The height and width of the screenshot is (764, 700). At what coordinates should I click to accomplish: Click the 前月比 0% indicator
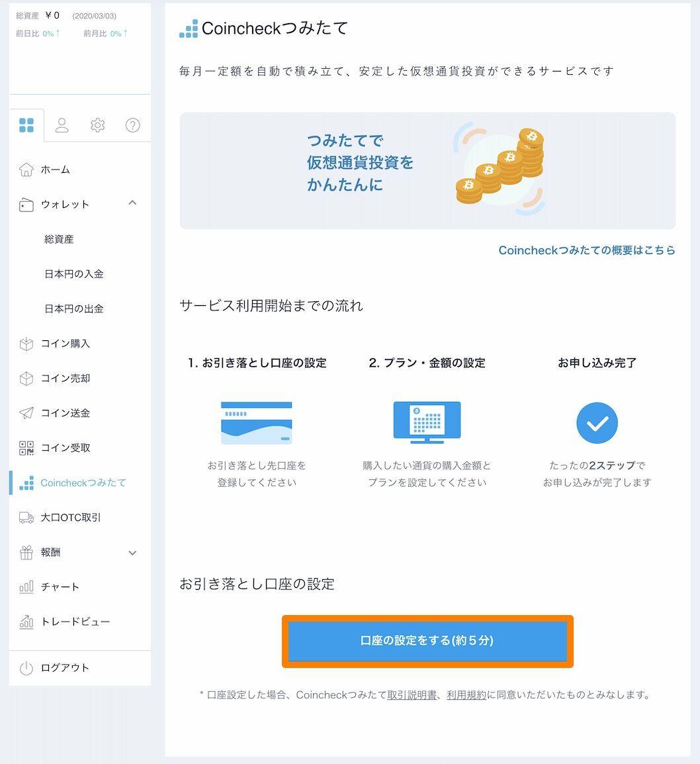click(105, 34)
